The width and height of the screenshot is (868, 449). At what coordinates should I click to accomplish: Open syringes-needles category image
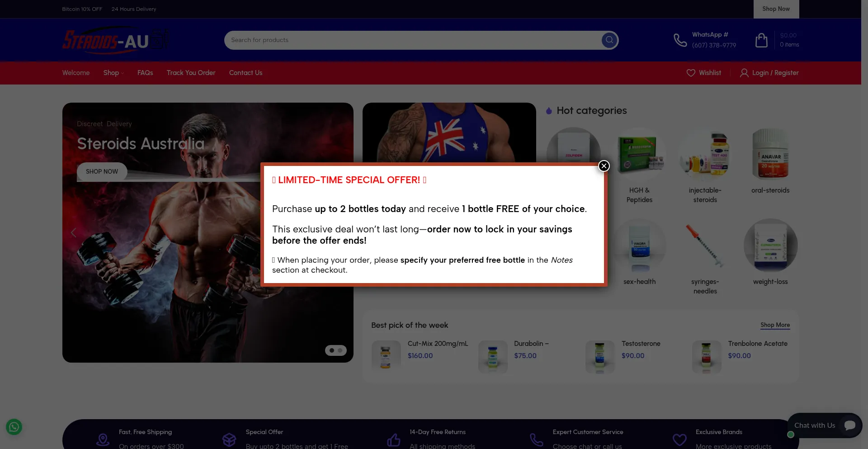coord(705,246)
